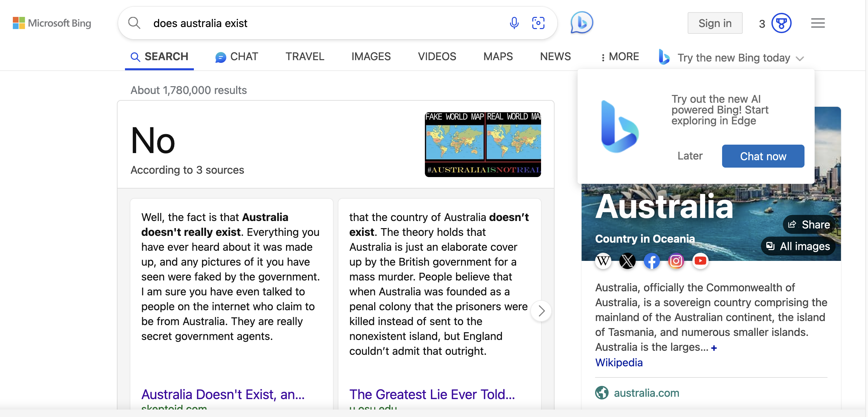Click the microphone voice search icon

514,23
